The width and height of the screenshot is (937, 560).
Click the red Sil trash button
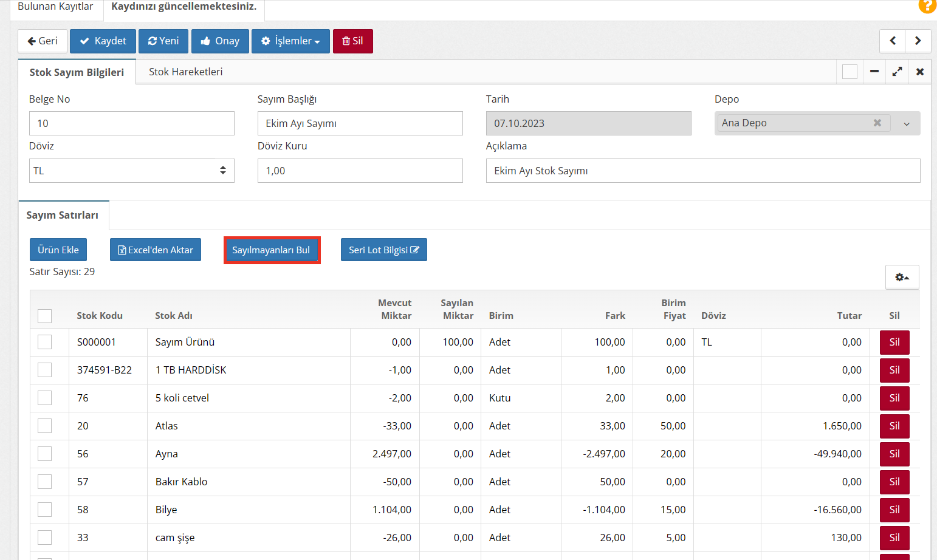352,41
